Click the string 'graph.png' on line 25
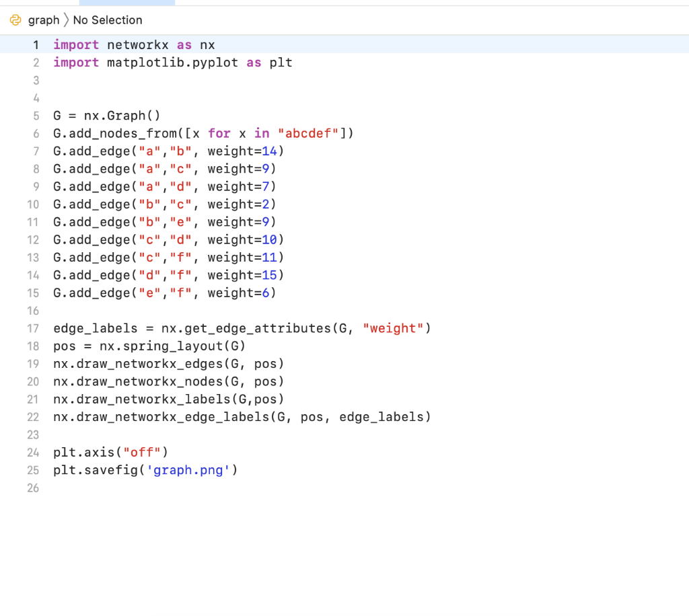The width and height of the screenshot is (689, 616). [188, 470]
